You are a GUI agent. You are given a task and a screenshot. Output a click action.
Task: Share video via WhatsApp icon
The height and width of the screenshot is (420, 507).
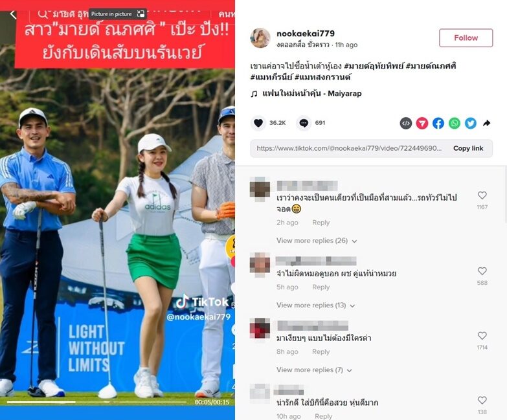[x=455, y=123]
